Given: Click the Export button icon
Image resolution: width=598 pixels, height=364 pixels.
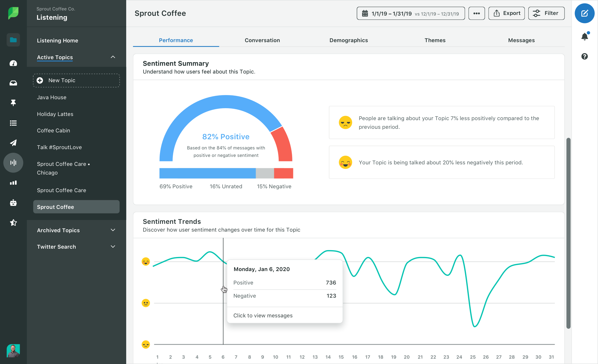Looking at the screenshot, I should pyautogui.click(x=497, y=13).
